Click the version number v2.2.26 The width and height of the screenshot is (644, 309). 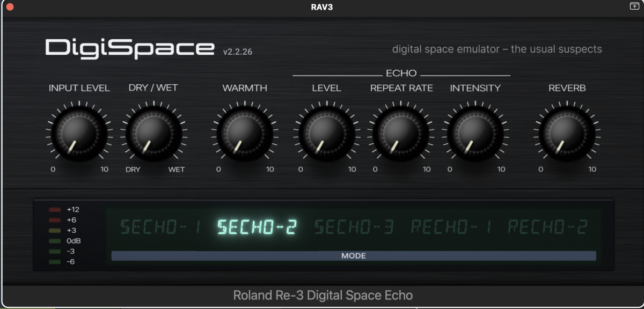tap(238, 52)
